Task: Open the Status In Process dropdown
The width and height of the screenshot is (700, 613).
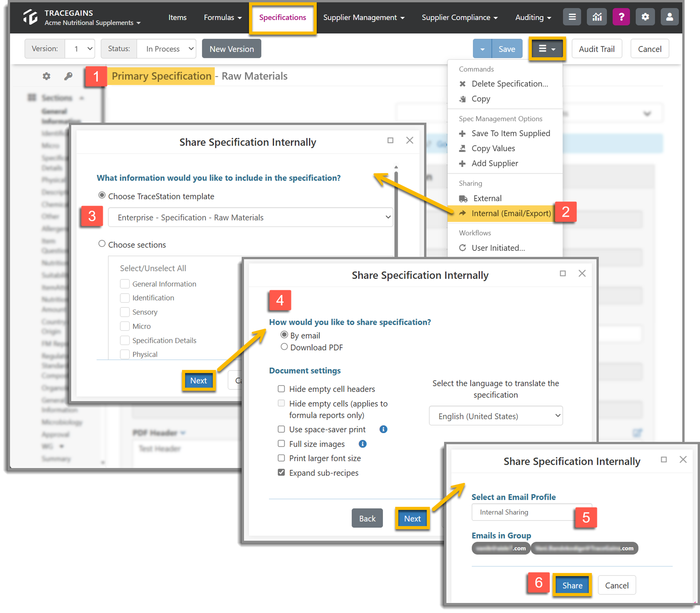Action: pyautogui.click(x=167, y=49)
